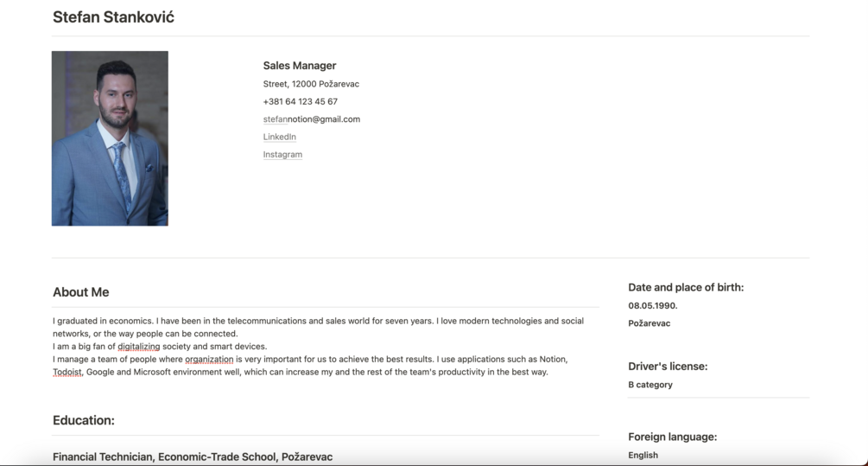
Task: Open the Instagram profile link
Action: click(282, 155)
